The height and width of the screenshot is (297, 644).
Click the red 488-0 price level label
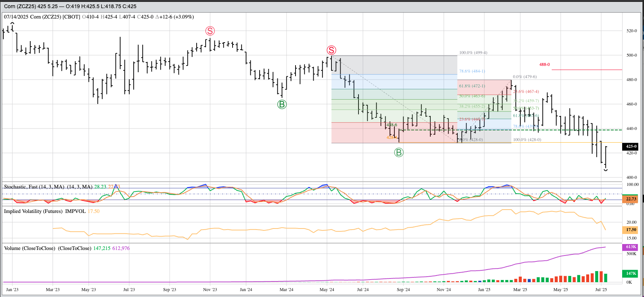coord(544,64)
